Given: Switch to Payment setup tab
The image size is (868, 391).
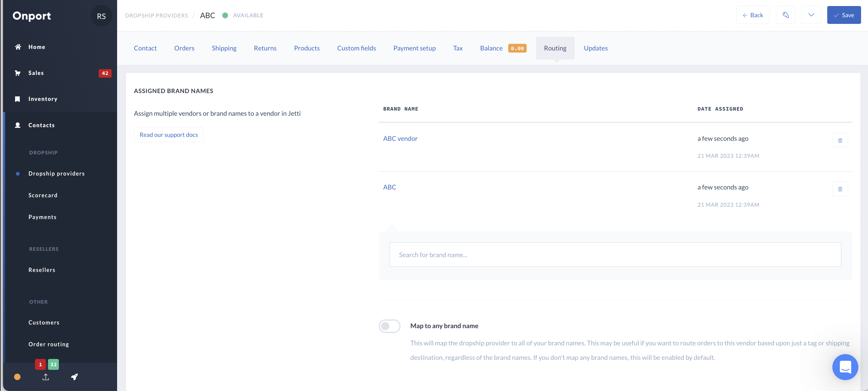Looking at the screenshot, I should coord(414,48).
